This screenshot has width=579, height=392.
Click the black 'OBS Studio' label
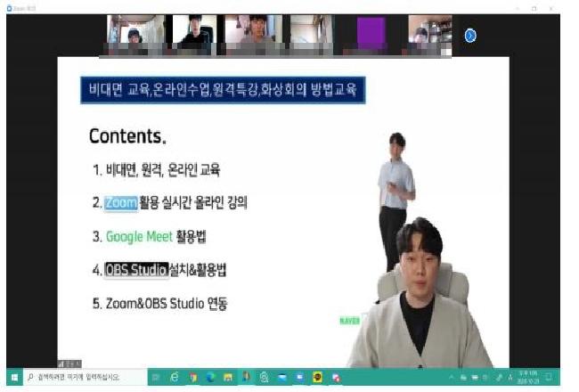tap(136, 270)
